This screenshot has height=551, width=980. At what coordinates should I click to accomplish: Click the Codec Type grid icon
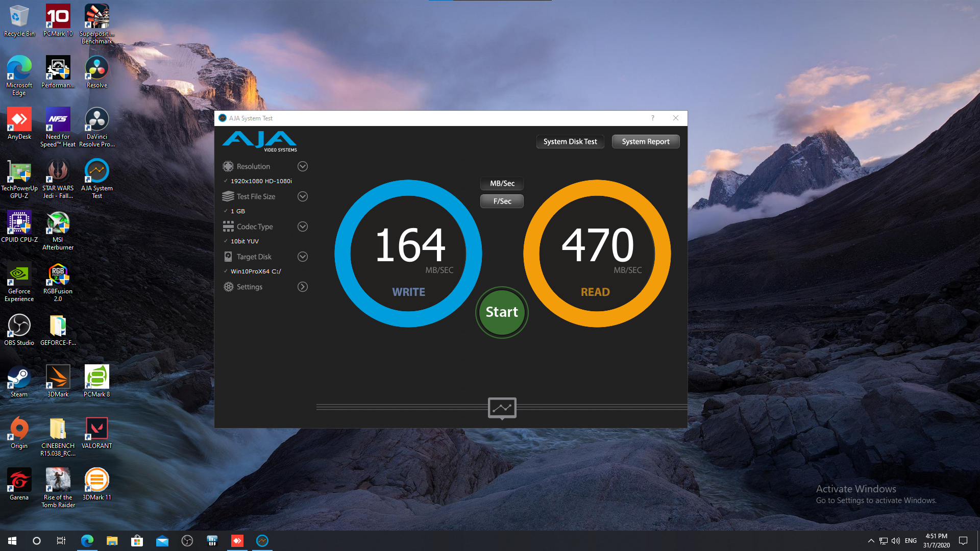(228, 227)
